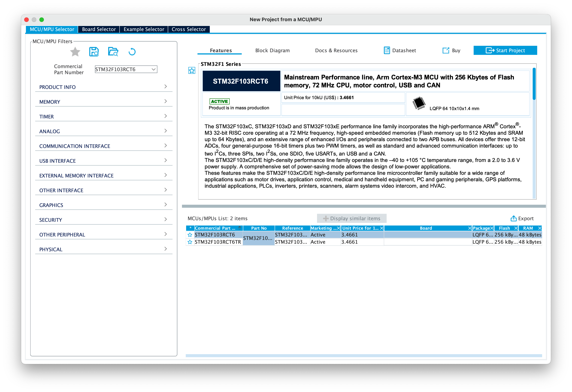The width and height of the screenshot is (572, 392).
Task: Expand the ANALOG filter section
Action: [x=104, y=131]
